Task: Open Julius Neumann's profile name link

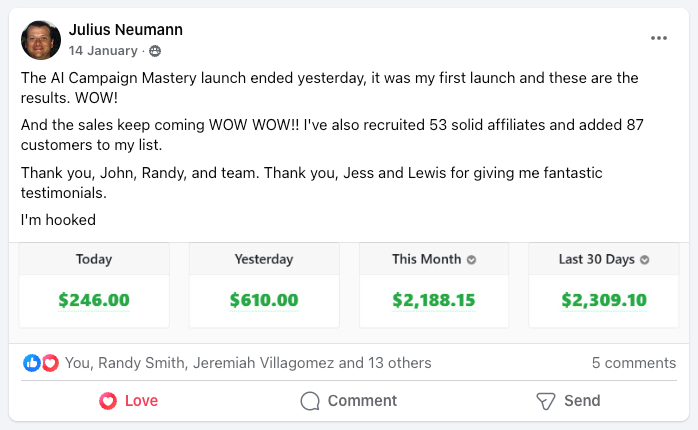Action: 126,29
